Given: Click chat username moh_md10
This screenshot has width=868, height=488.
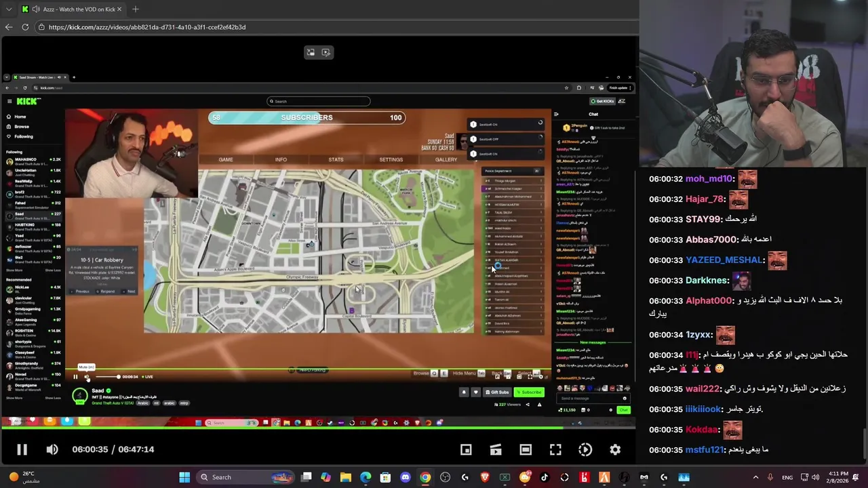Looking at the screenshot, I should click(x=709, y=179).
